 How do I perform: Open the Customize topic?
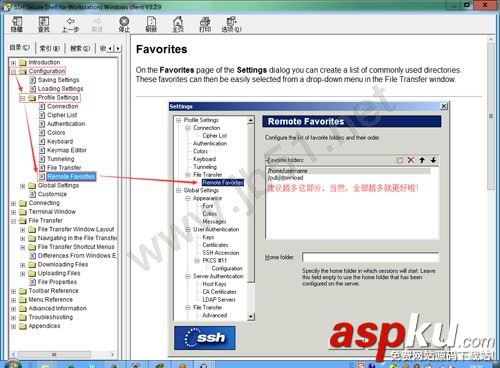(x=52, y=194)
